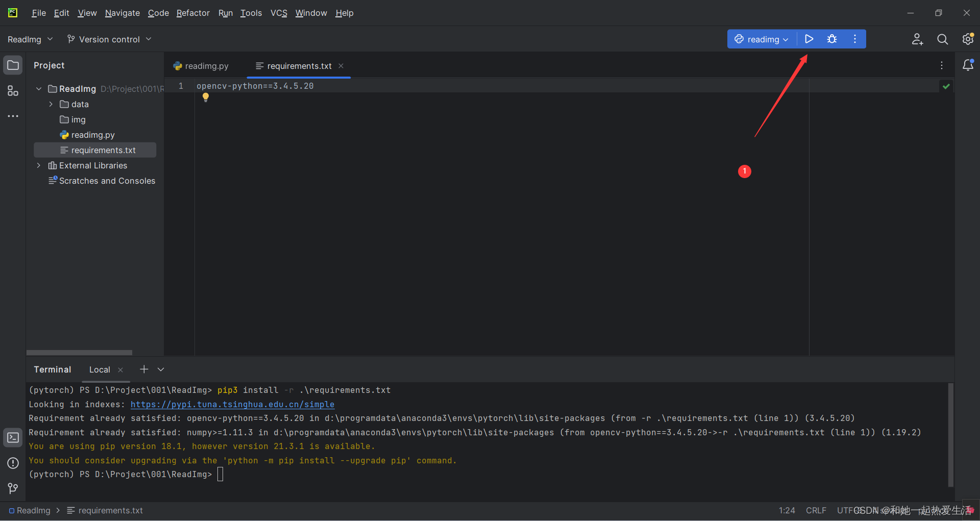
Task: Click line number 1 in gutter
Action: 181,86
